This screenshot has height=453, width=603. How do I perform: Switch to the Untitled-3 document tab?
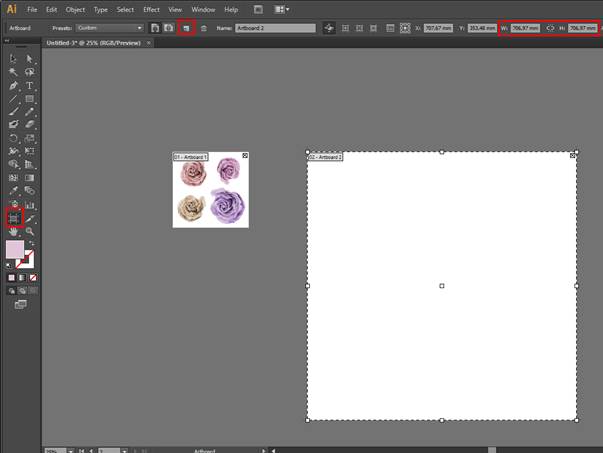coord(83,43)
